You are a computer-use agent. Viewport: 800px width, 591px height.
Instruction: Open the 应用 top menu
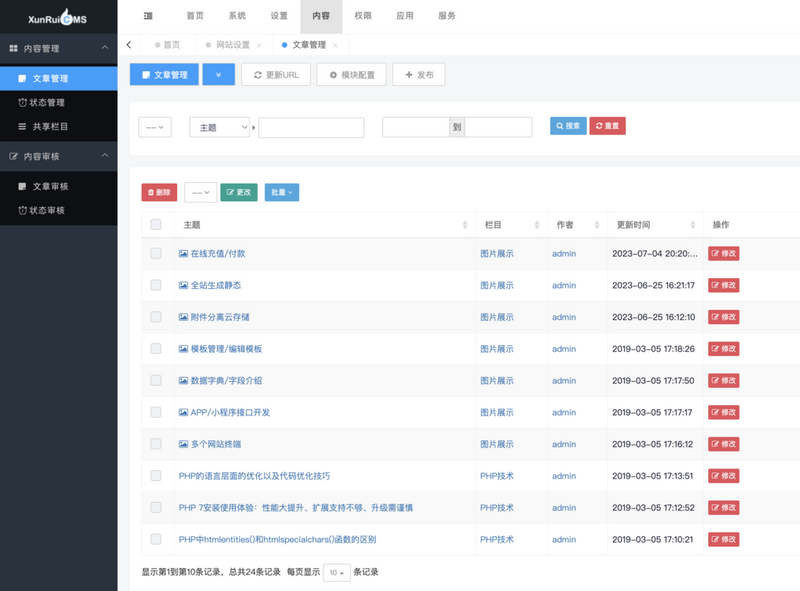click(x=405, y=16)
